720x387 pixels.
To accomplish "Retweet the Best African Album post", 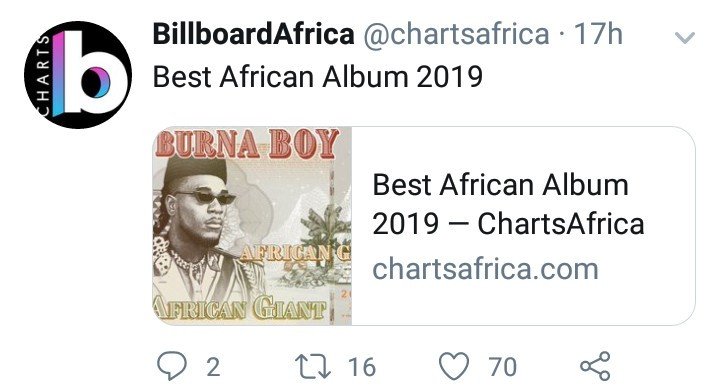I will coord(313,366).
